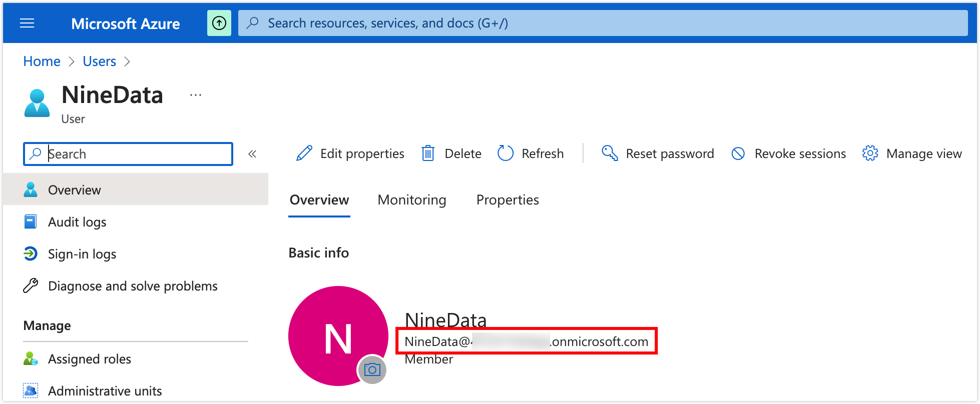Select Overview in the sidebar
The height and width of the screenshot is (404, 980).
136,189
